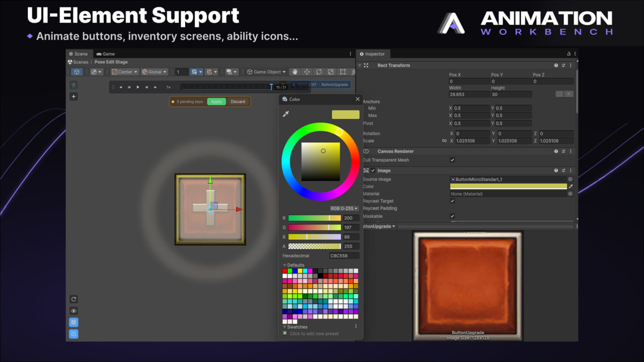Jump to last frame in playback bar
Viewport: 644px width, 362px height.
coord(155,87)
